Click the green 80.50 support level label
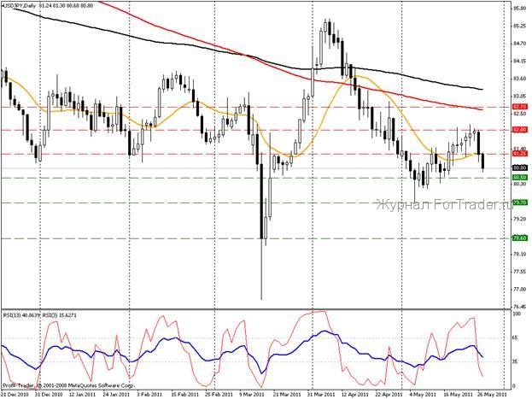The image size is (532, 399). pos(519,178)
